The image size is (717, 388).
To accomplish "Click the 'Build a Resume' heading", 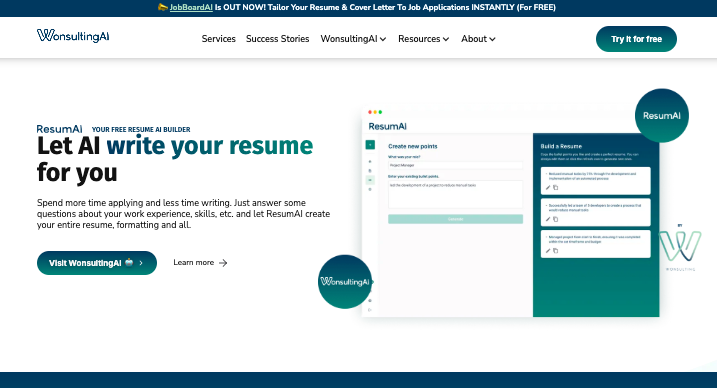I will point(561,146).
